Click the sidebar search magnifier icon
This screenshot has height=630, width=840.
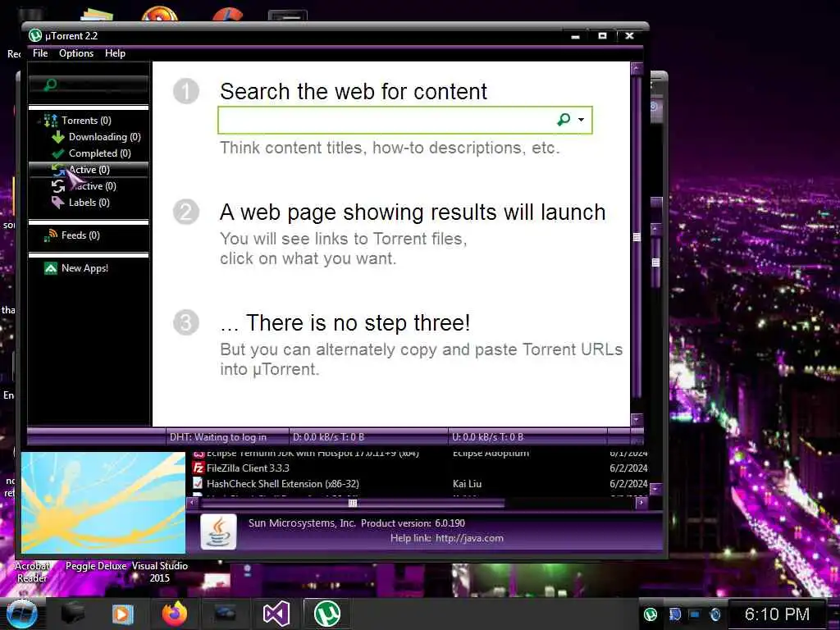(x=50, y=84)
